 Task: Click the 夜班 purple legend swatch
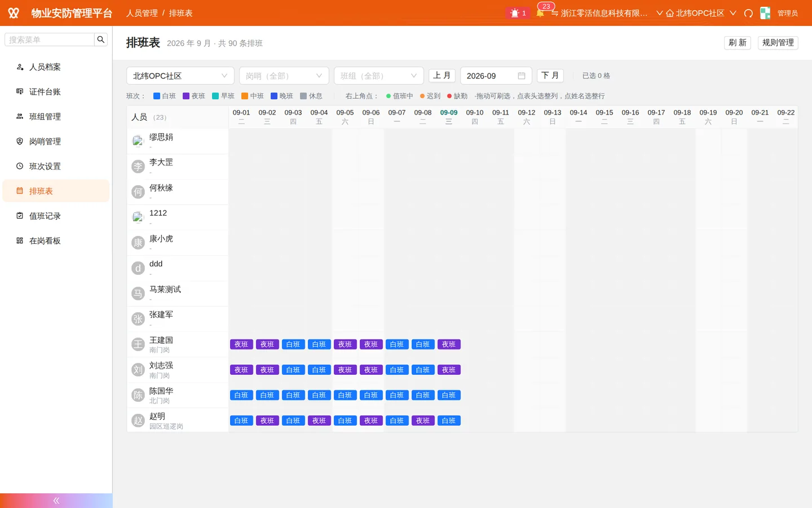pyautogui.click(x=186, y=96)
